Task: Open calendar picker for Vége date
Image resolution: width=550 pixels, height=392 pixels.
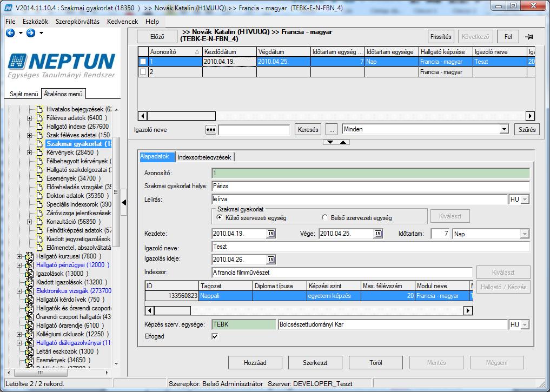Action: pos(378,234)
